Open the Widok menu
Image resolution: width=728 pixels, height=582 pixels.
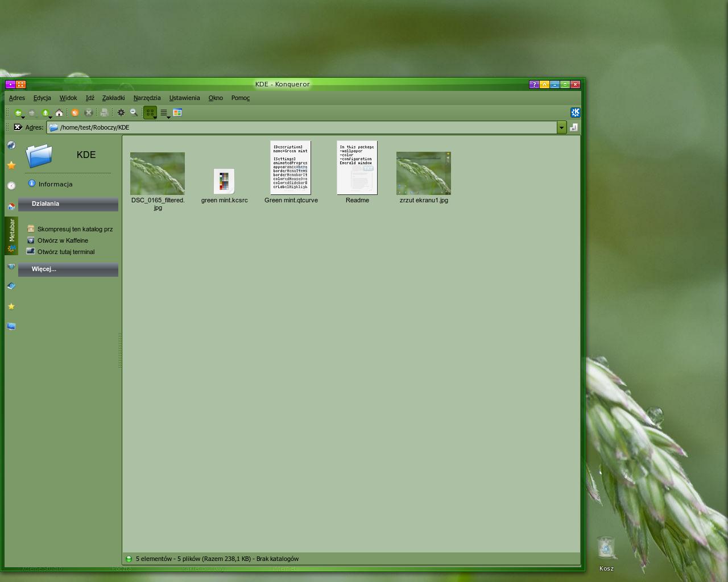pos(68,98)
